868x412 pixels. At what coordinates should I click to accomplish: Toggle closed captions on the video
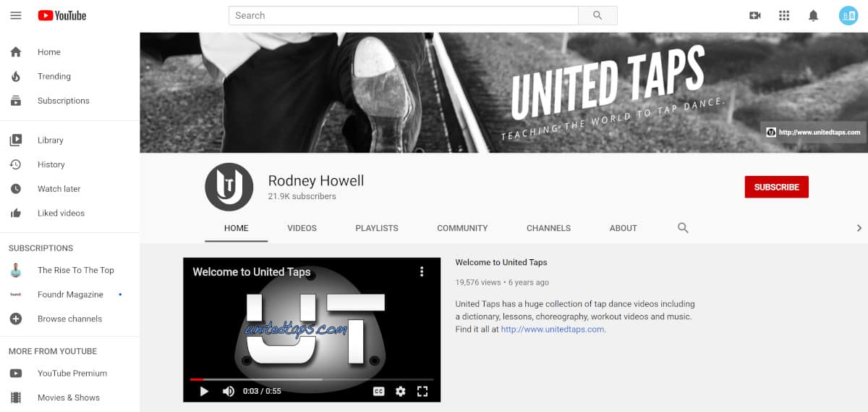coord(378,391)
